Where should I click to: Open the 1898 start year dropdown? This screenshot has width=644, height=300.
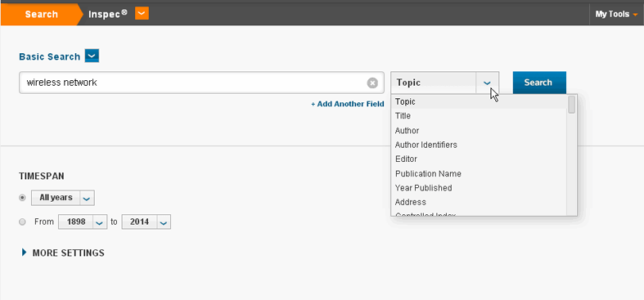point(83,222)
